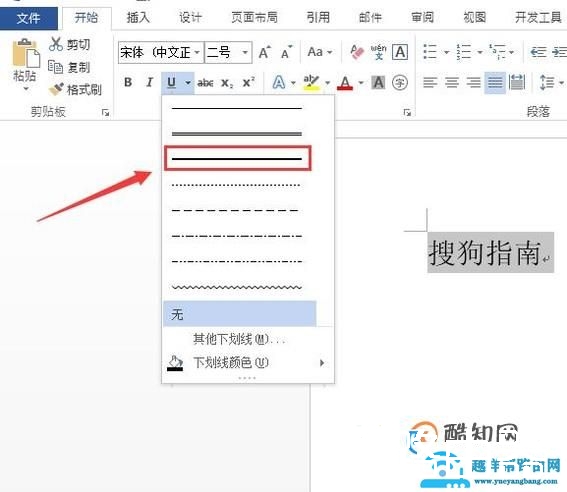Viewport: 567px width, 492px height.
Task: Open the File (文件) tab
Action: click(x=29, y=18)
